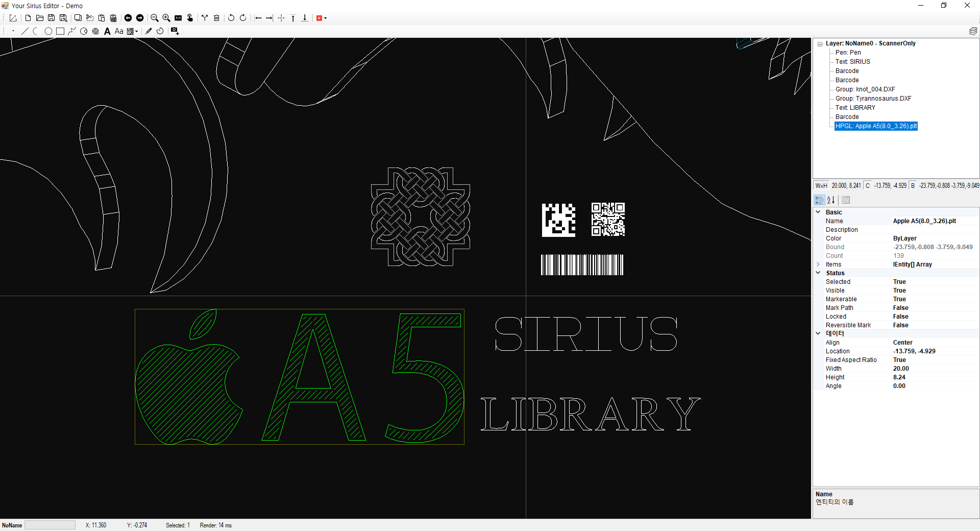The width and height of the screenshot is (980, 531).
Task: Collapse the Basic property category
Action: (818, 212)
